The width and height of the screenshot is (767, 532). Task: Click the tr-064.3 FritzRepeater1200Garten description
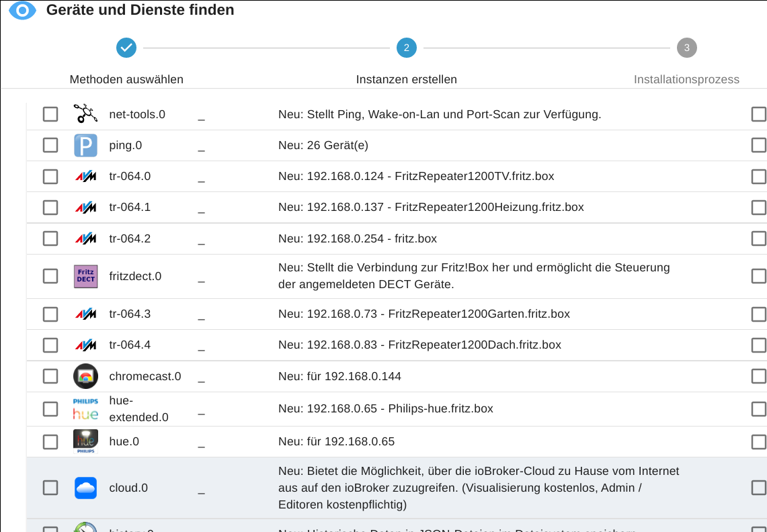coord(423,314)
